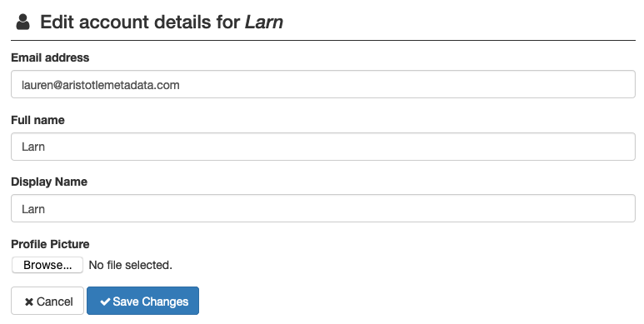Click the X icon on Cancel

point(29,302)
